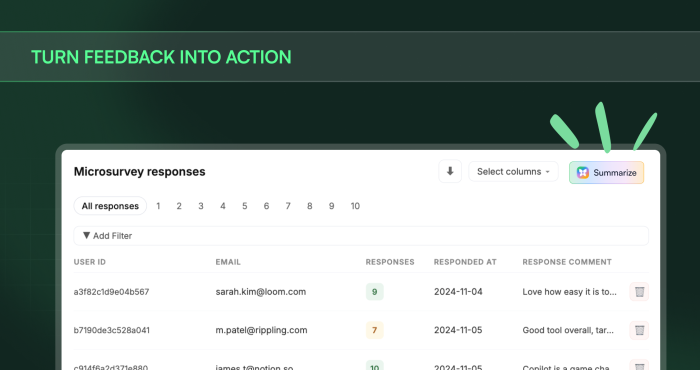700x370 pixels.
Task: Filter responses by score 2
Action: click(x=179, y=206)
